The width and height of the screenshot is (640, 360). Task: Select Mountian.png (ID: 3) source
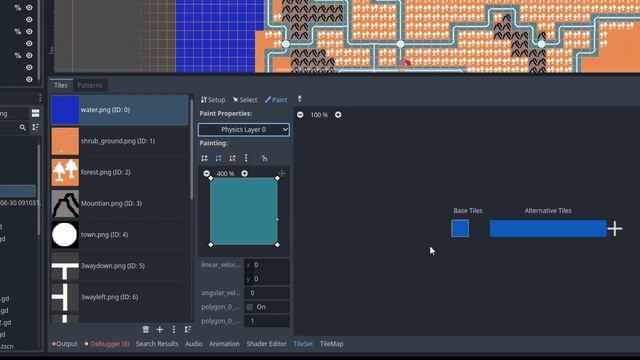pos(120,203)
